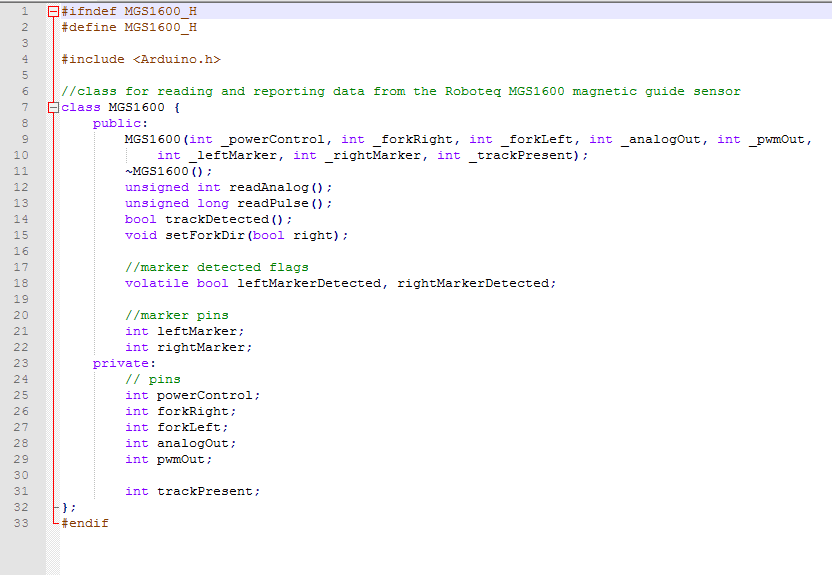Click line number 1 in the margin
832x575 pixels.
click(x=24, y=12)
